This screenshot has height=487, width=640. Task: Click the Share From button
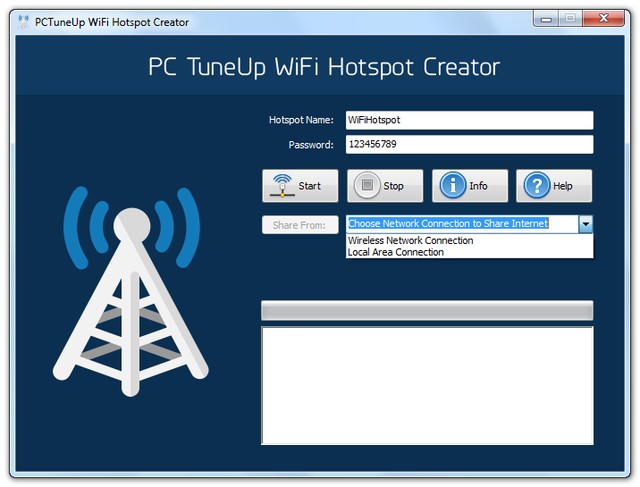(300, 225)
